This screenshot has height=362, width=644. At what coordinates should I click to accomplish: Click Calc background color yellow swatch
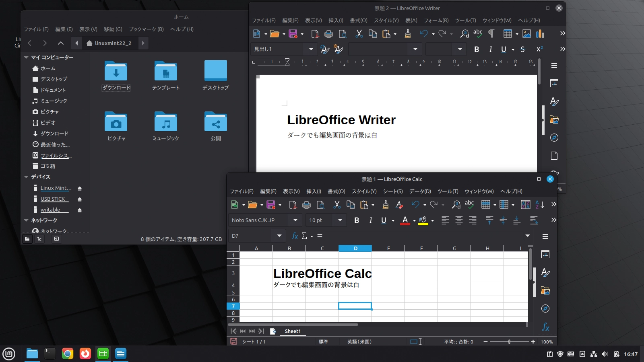[x=423, y=220]
